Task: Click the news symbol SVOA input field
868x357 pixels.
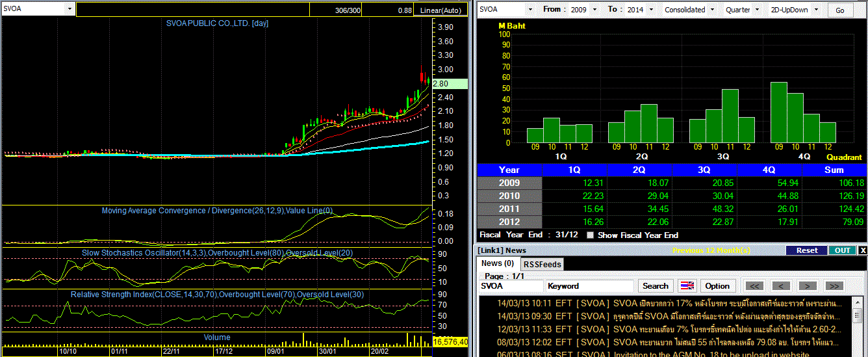Action: pyautogui.click(x=511, y=286)
